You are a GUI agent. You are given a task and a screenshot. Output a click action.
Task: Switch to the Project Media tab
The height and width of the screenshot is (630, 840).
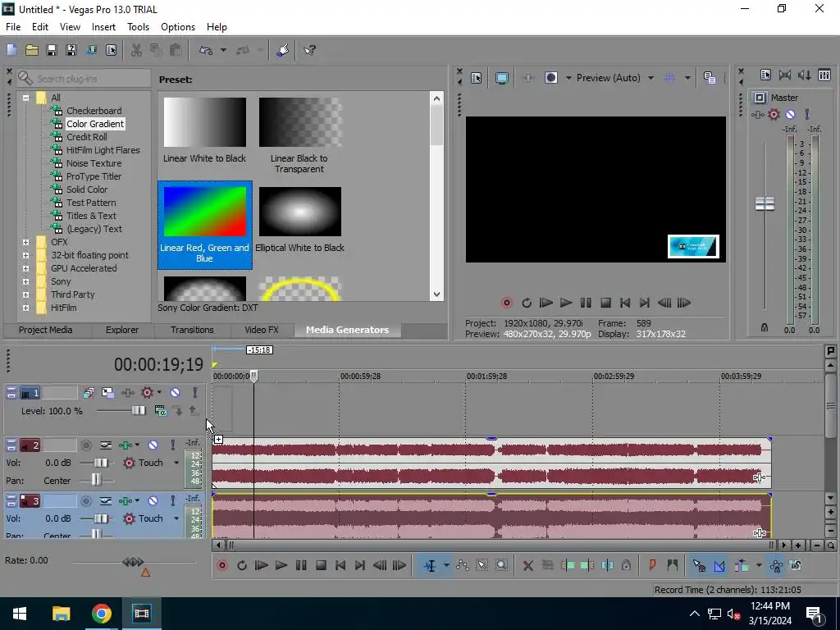pyautogui.click(x=46, y=330)
